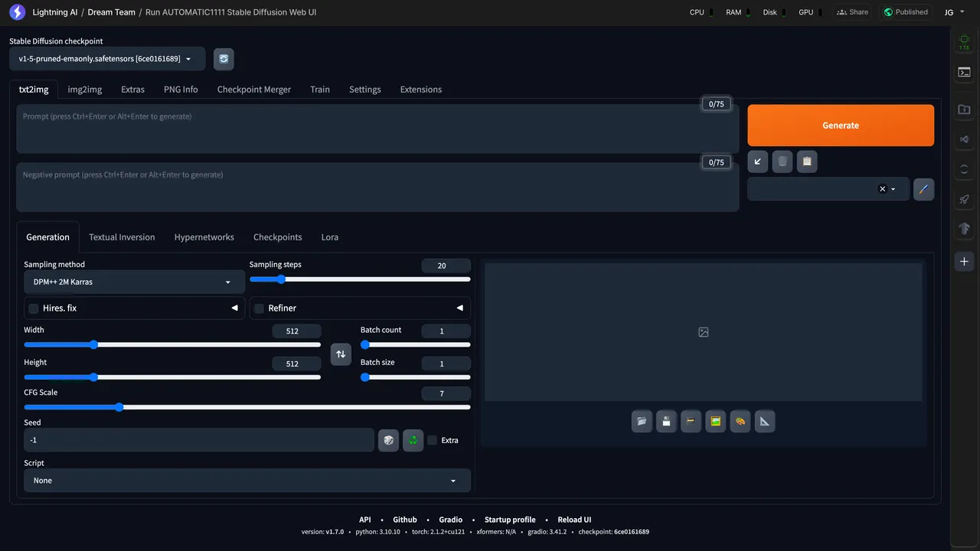This screenshot has height=551, width=980.
Task: Open the Extensions tab
Action: tap(421, 90)
